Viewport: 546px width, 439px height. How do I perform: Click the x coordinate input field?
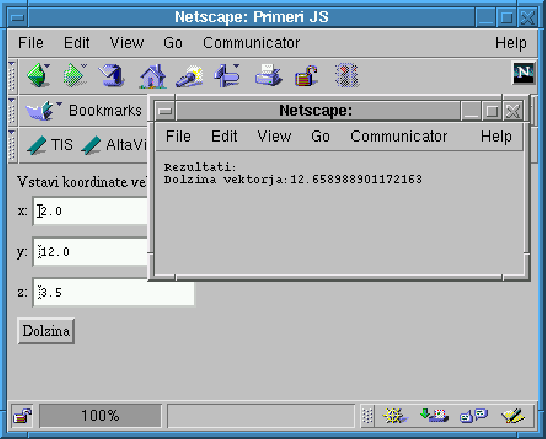[91, 211]
